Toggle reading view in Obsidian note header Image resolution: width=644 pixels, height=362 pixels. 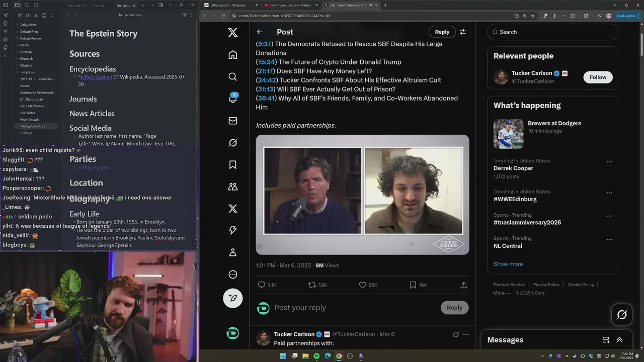pos(184,15)
